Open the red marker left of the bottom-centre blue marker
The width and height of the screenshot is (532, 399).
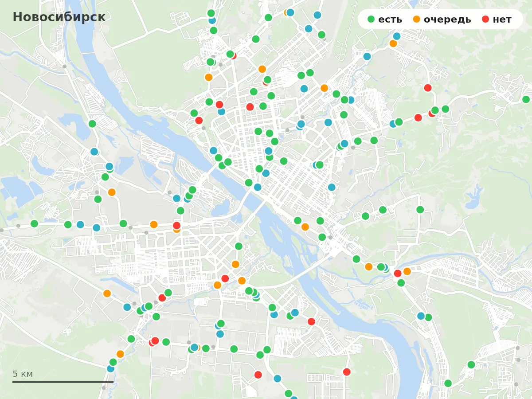[258, 375]
